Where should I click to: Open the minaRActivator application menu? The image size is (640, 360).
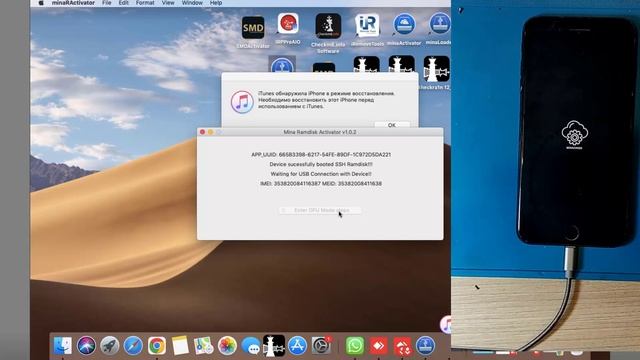[x=73, y=3]
